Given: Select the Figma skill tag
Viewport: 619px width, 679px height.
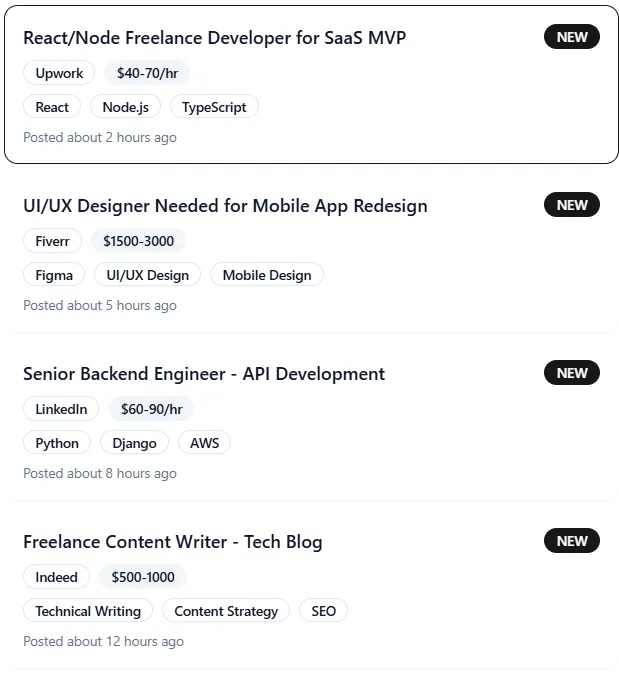Looking at the screenshot, I should [x=54, y=275].
